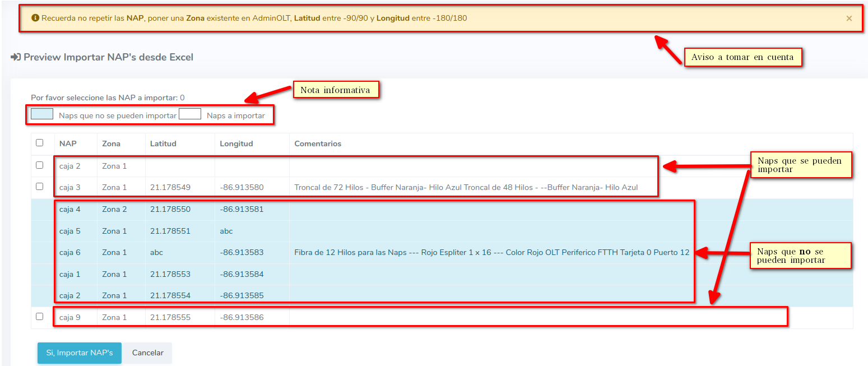Click the white Naps a importar swatch

point(189,114)
